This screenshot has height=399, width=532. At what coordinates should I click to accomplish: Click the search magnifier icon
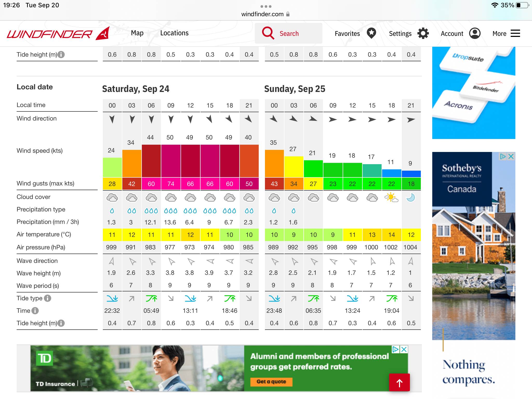pyautogui.click(x=268, y=33)
